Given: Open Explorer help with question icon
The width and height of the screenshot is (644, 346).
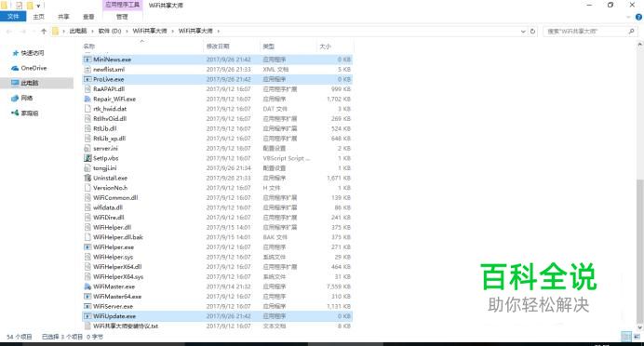Looking at the screenshot, I should point(638,17).
